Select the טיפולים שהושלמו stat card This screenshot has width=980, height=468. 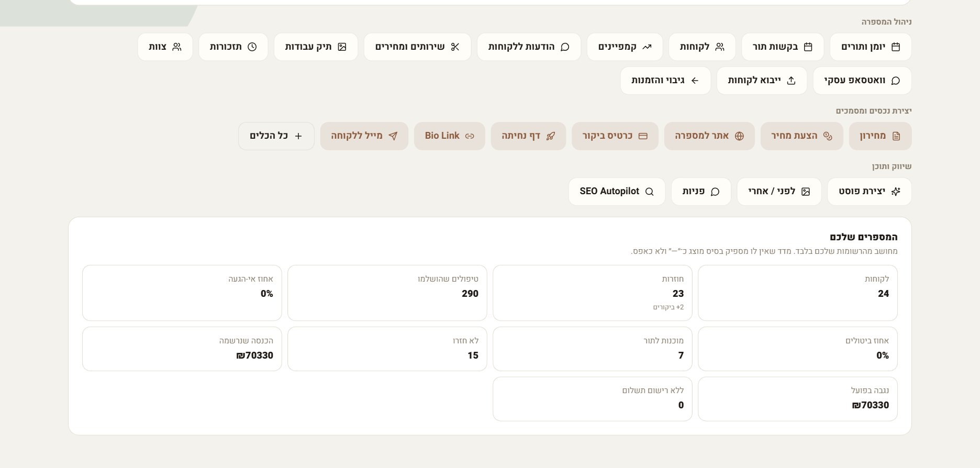387,293
